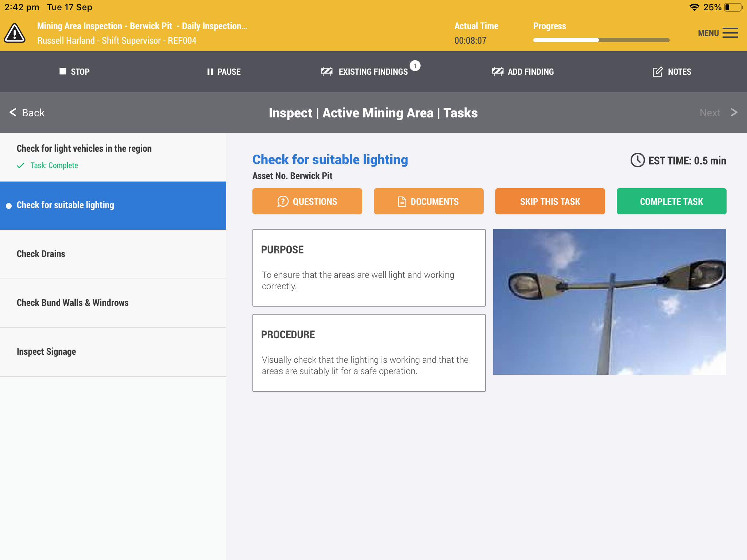
Task: Click the EST TIME clock icon
Action: point(638,160)
